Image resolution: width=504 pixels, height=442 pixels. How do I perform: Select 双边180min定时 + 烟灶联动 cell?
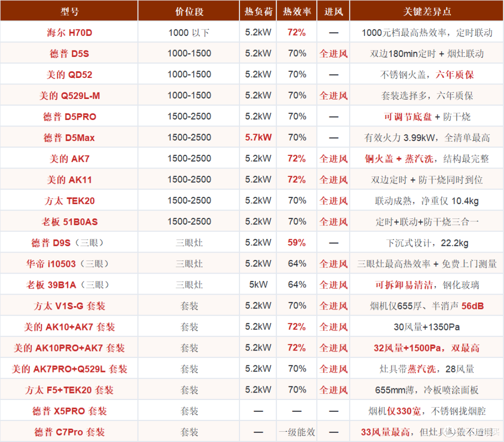427,53
